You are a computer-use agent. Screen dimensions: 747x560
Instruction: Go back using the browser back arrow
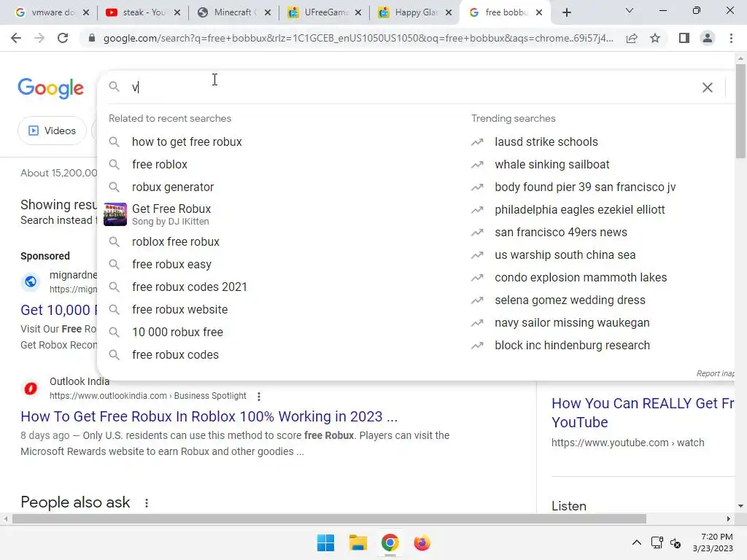pyautogui.click(x=16, y=38)
